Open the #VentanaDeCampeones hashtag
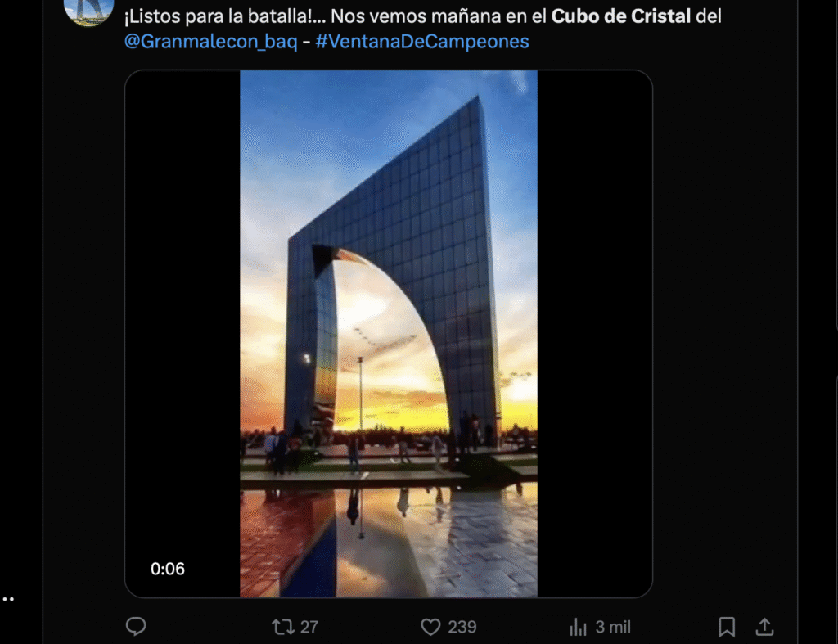 pyautogui.click(x=421, y=41)
